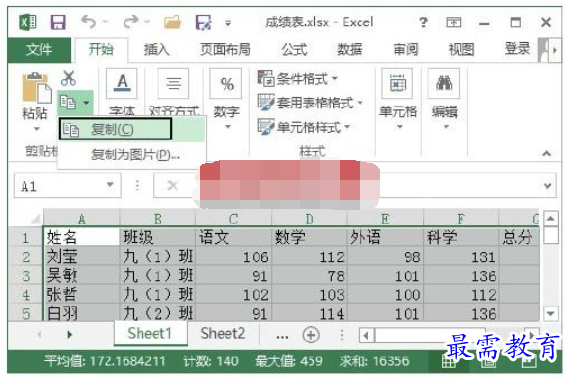Redo the last action
Screen dimensions: 568x378
[130, 22]
